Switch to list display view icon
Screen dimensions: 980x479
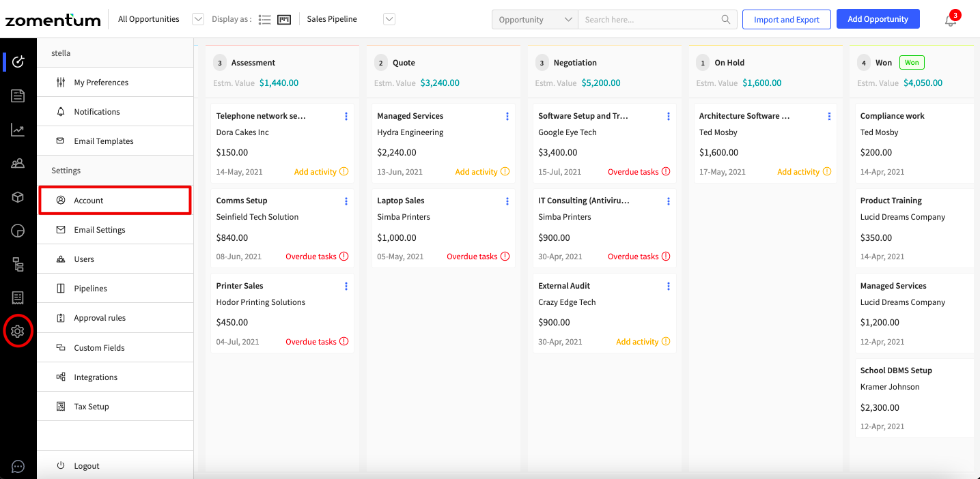(x=266, y=19)
